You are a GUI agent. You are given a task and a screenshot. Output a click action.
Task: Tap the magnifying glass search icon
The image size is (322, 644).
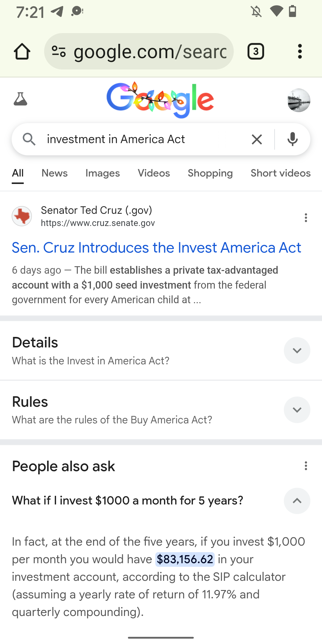[x=29, y=139]
